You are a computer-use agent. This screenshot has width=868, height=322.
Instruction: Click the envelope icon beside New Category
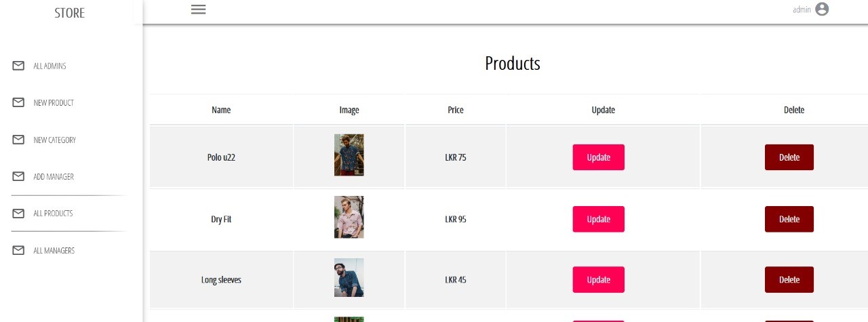(x=19, y=140)
